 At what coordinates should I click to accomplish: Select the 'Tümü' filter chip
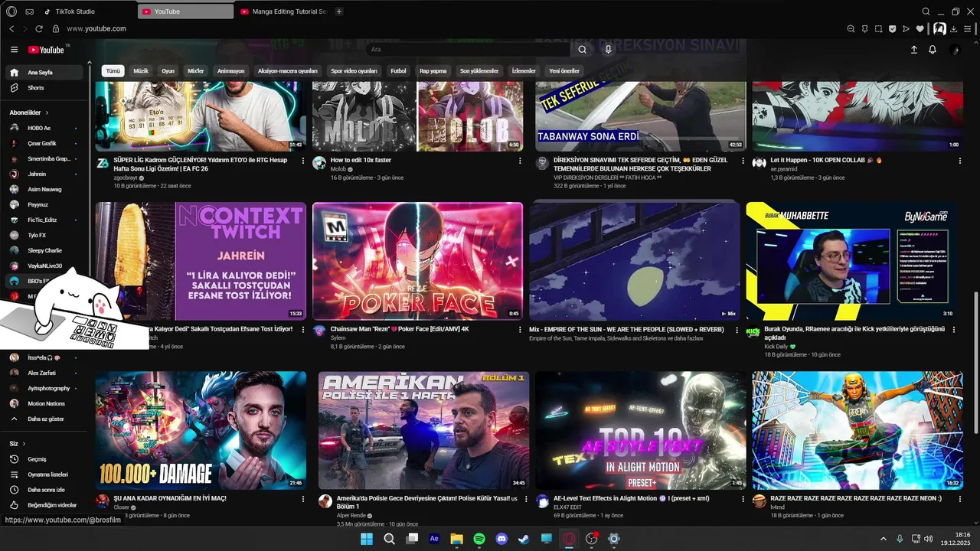(113, 70)
